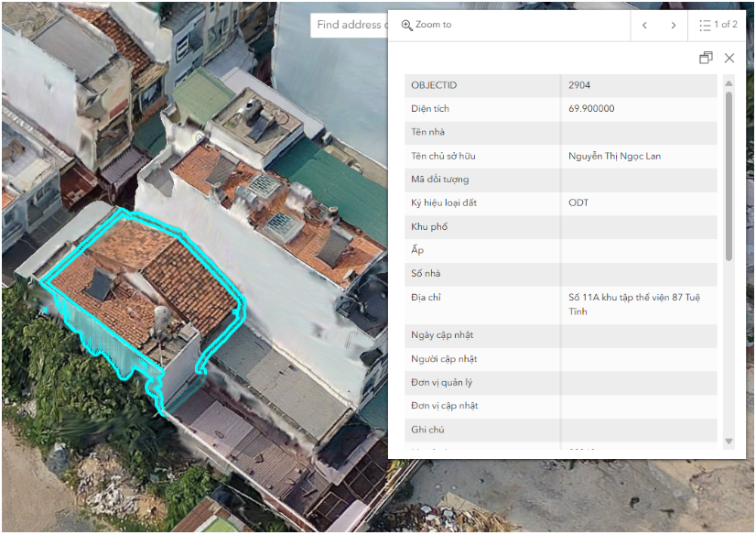756x535 pixels.
Task: Go to the next feature in popup
Action: click(x=674, y=26)
